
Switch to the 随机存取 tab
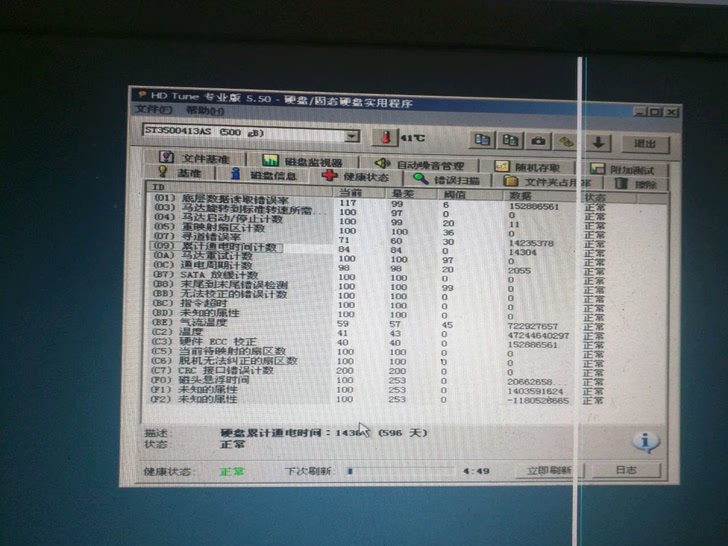click(527, 167)
